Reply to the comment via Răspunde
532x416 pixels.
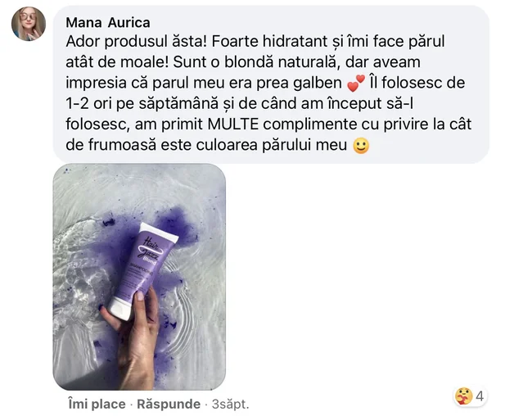[169, 404]
